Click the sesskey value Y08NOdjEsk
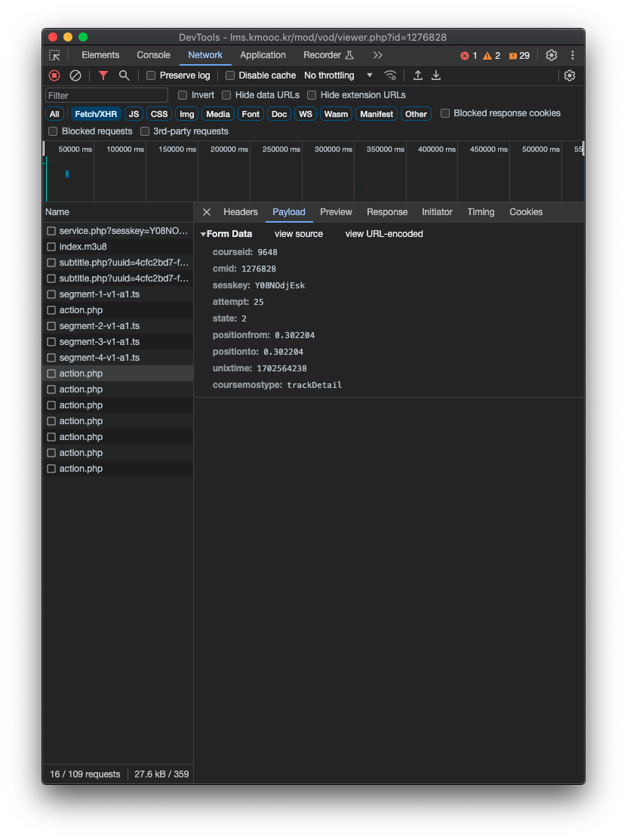Viewport: 627px width, 840px height. click(x=279, y=285)
